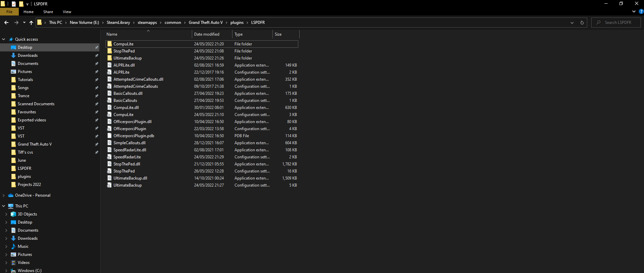Navigate to Grand Theft Auto V breadcrumb
The height and width of the screenshot is (273, 644).
[x=206, y=23]
